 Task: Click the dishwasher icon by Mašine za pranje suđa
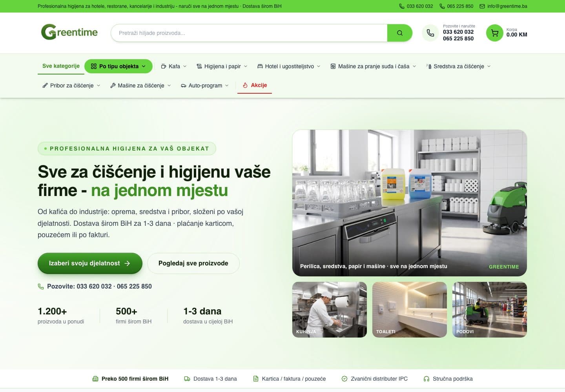click(333, 66)
